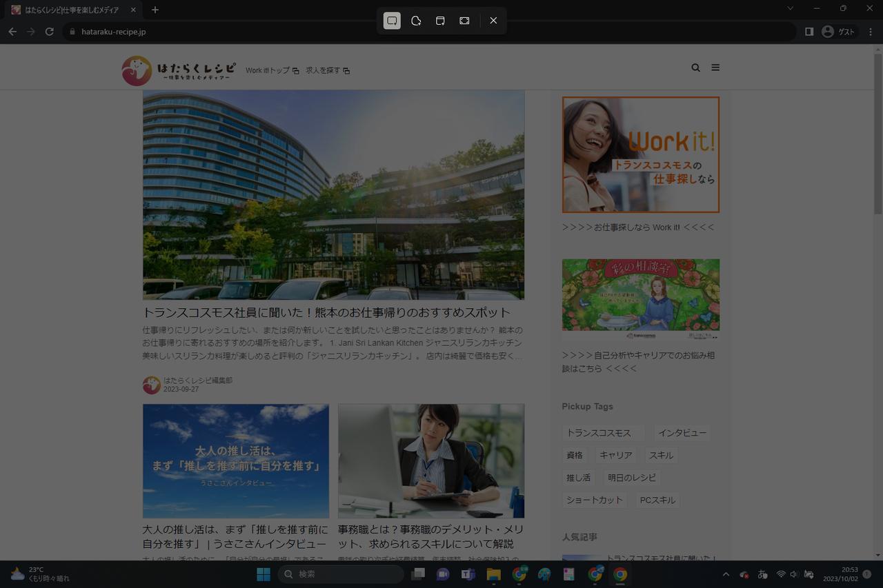Select fullscreen snip mode in capture toolbar
883x588 pixels.
[464, 21]
